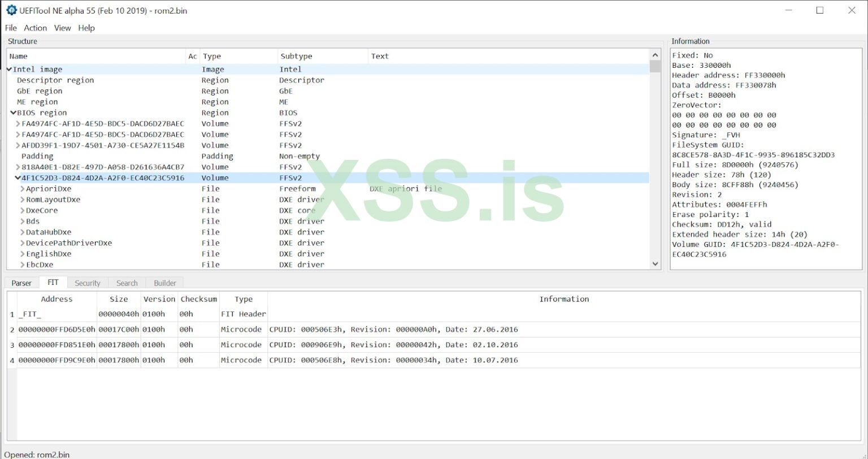Click the 00000040h size cell
This screenshot has height=459, width=868.
[119, 314]
